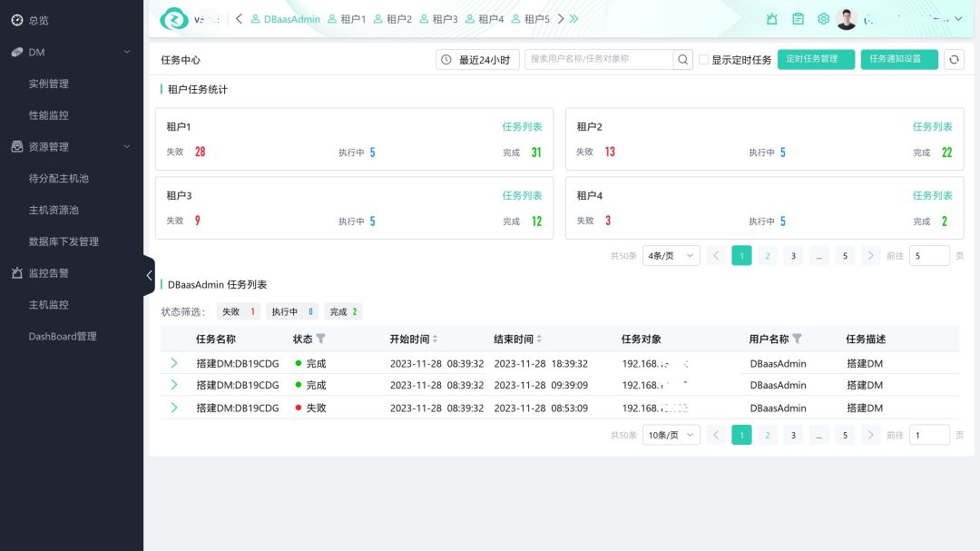
Task: Go to previous page in tenant statistics
Action: (716, 255)
